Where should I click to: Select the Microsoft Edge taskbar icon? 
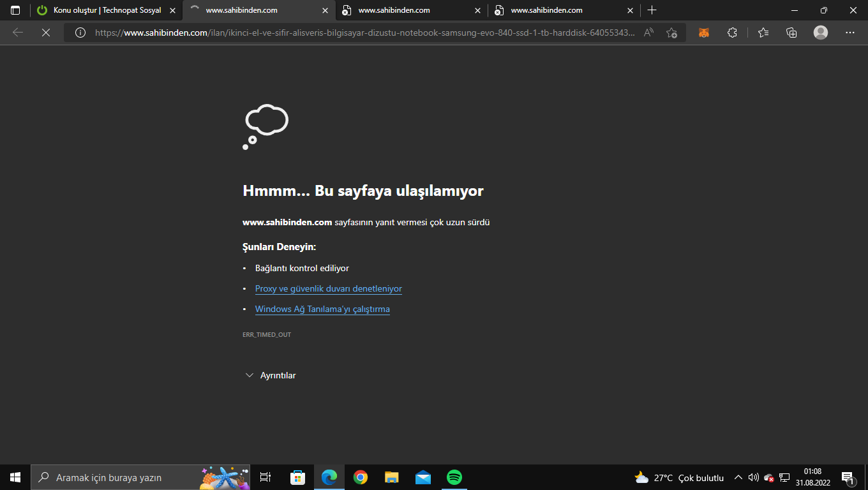(x=329, y=477)
